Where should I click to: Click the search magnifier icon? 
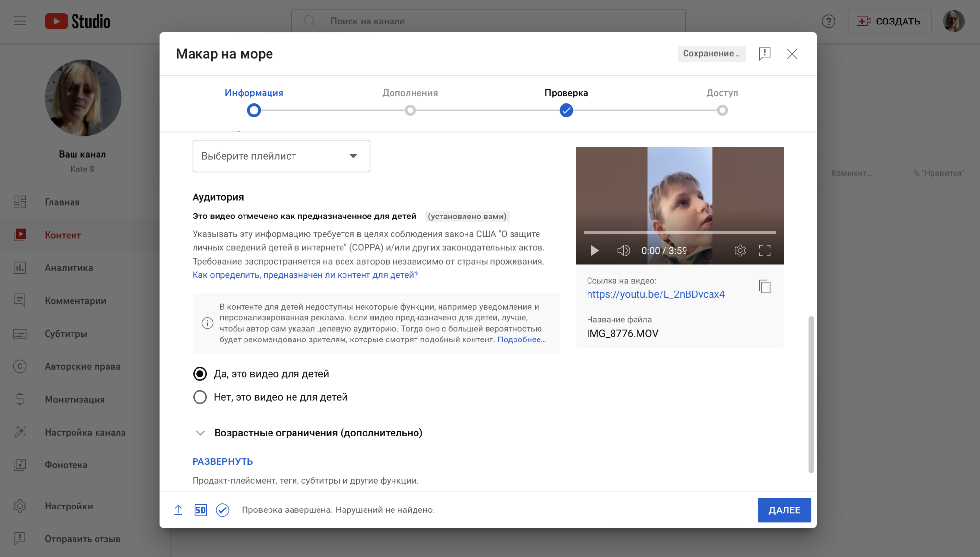pyautogui.click(x=310, y=21)
